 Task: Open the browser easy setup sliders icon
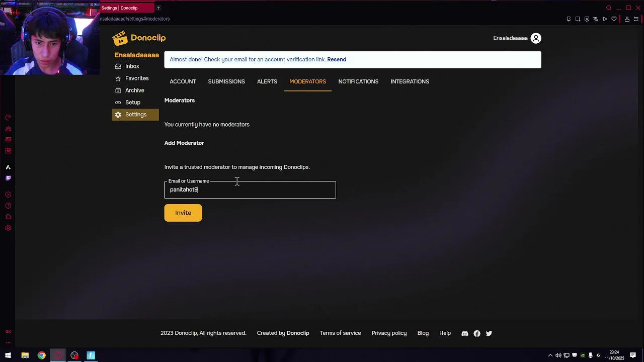click(636, 19)
